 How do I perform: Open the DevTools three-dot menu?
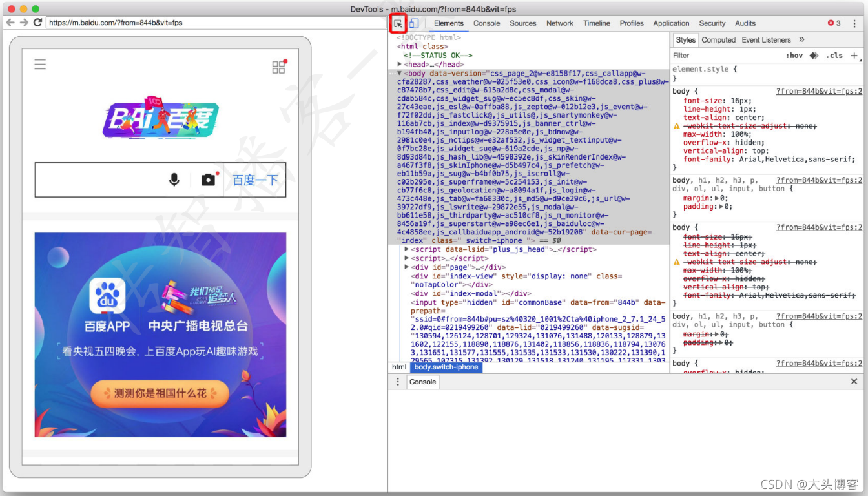click(854, 23)
